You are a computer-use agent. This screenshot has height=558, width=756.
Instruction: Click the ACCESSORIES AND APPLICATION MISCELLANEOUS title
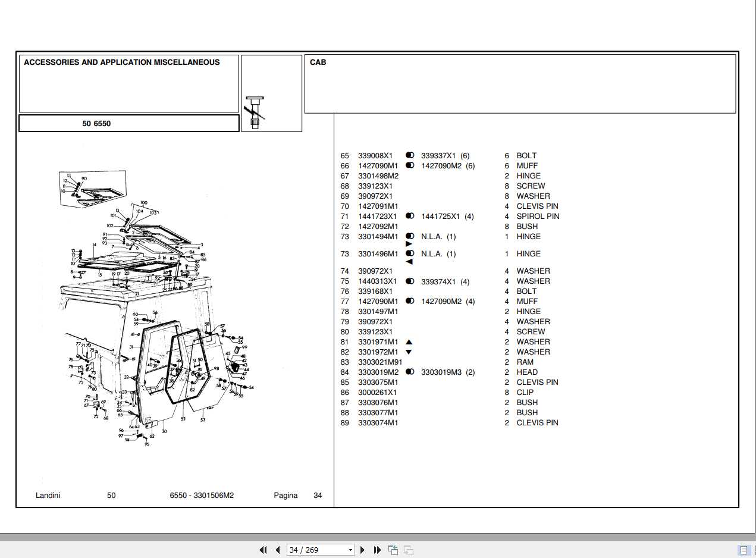[121, 62]
